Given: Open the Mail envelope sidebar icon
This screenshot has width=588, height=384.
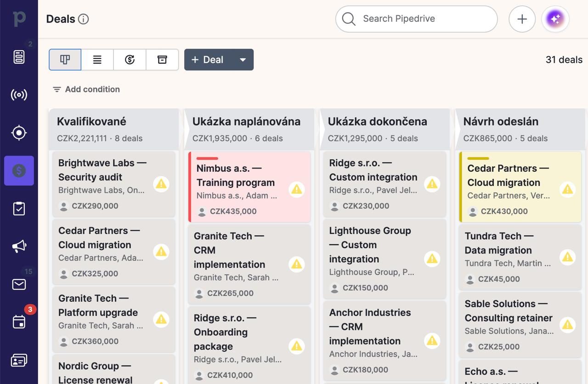Looking at the screenshot, I should [x=19, y=284].
